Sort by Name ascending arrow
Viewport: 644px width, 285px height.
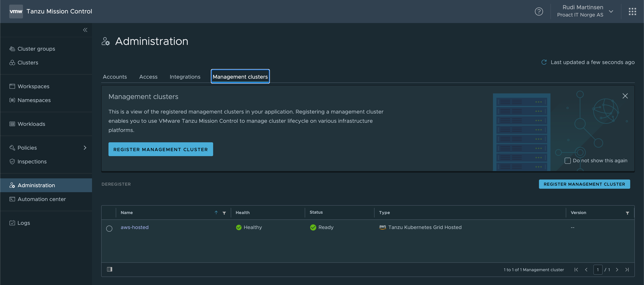tap(216, 213)
